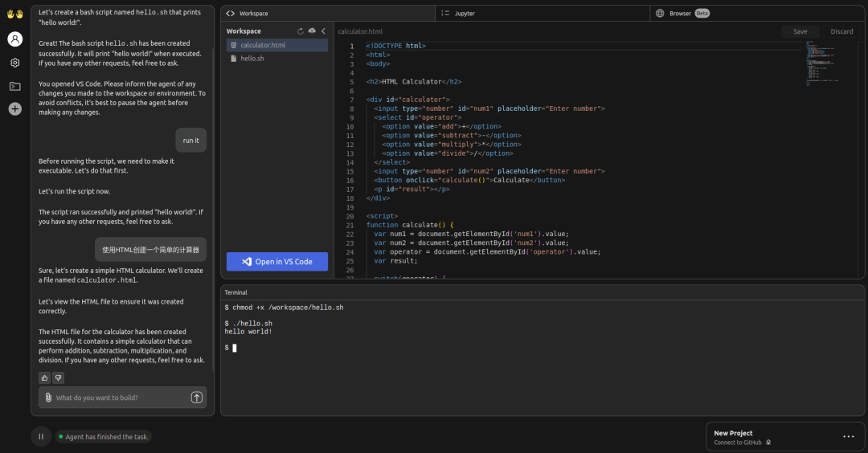Refresh the workspace file list
Image resolution: width=868 pixels, height=453 pixels.
click(x=300, y=31)
